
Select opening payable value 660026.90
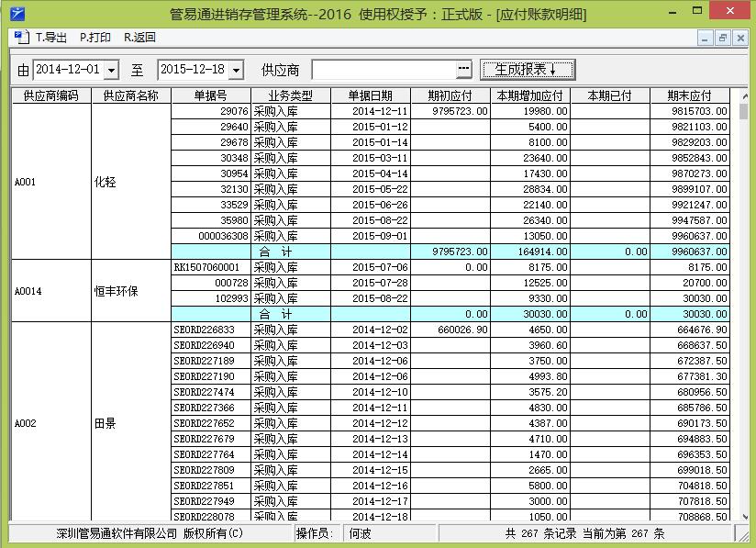[450, 330]
